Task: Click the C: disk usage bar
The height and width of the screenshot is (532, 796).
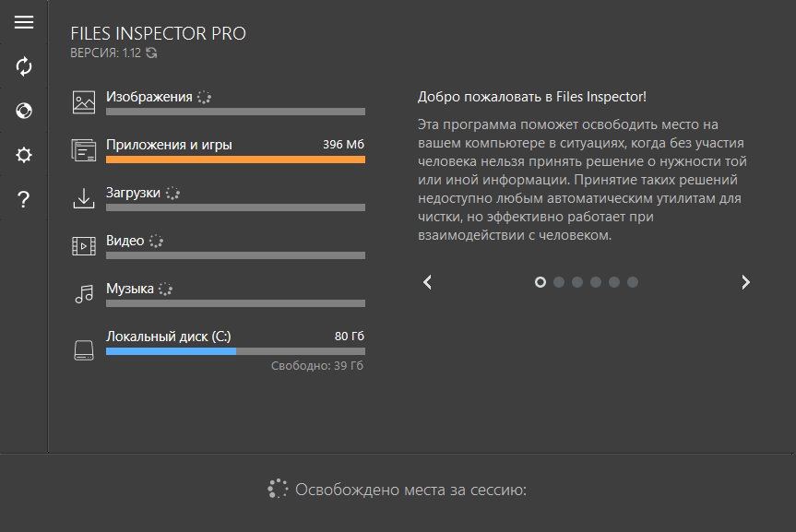Action: [x=235, y=350]
